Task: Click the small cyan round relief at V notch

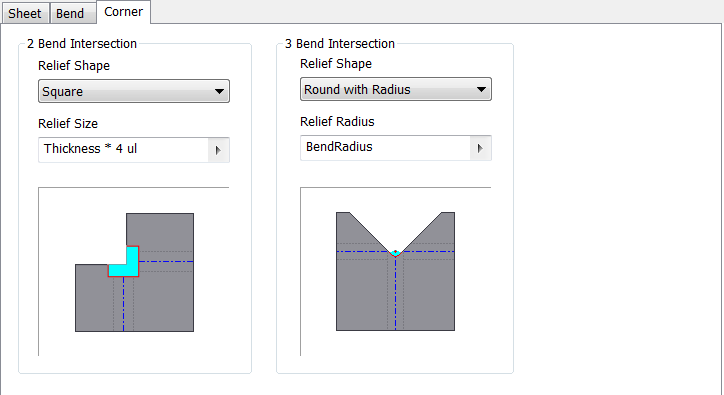Action: (395, 253)
